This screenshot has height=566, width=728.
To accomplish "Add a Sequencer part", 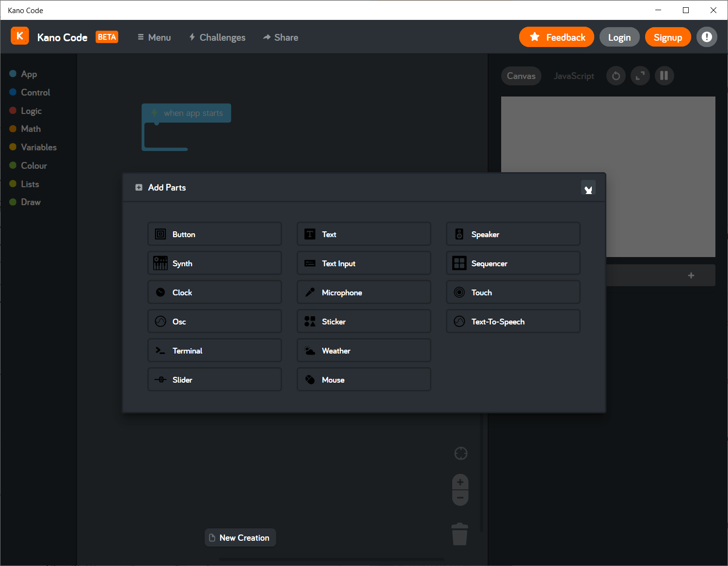I will coord(513,263).
